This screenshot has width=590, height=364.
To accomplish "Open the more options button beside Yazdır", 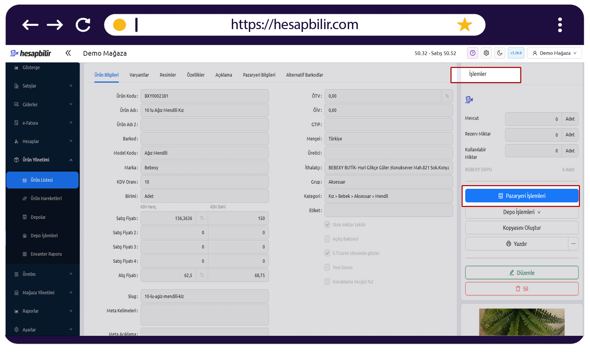I will point(573,244).
